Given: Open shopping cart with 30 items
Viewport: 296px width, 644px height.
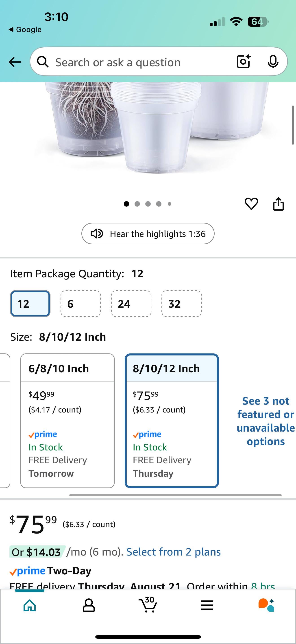Looking at the screenshot, I should (x=148, y=604).
